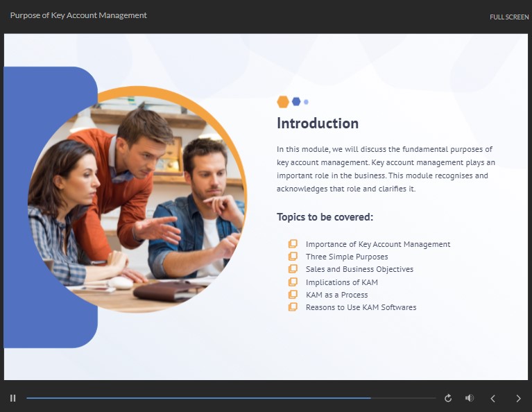Click bullet icon beside 'KAM as a Process'
532x412 pixels.
tap(293, 294)
